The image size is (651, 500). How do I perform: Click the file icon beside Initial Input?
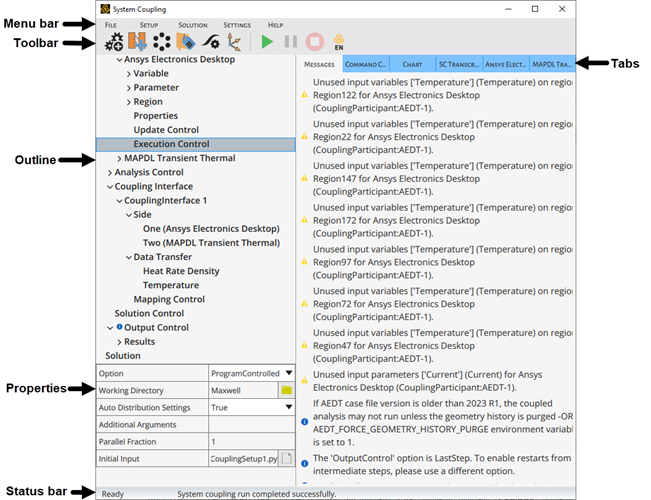(286, 458)
